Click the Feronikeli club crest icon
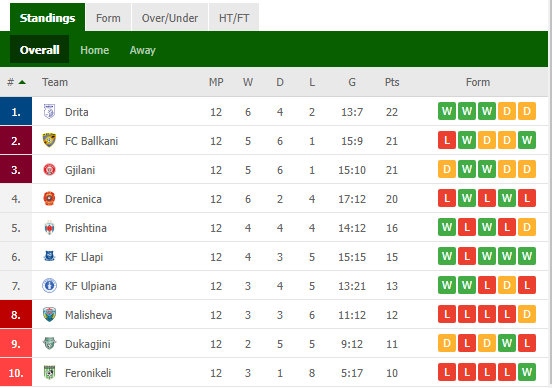 (49, 373)
